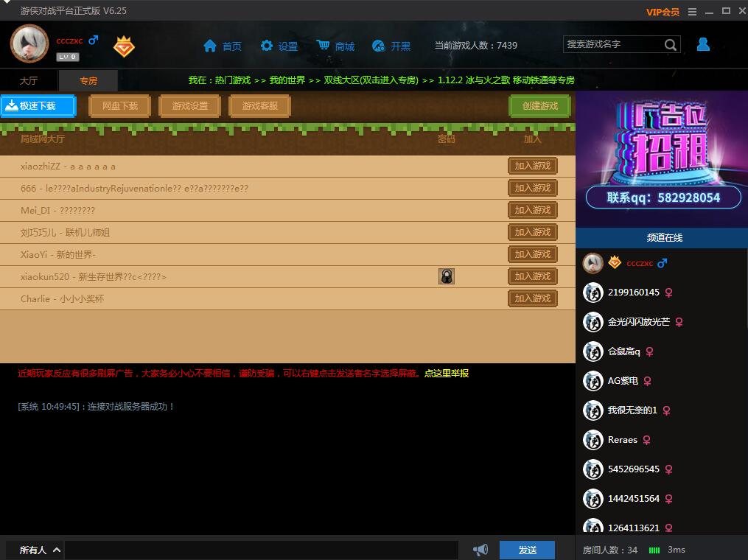Open settings via the gear icon
The image size is (748, 560).
click(x=267, y=46)
